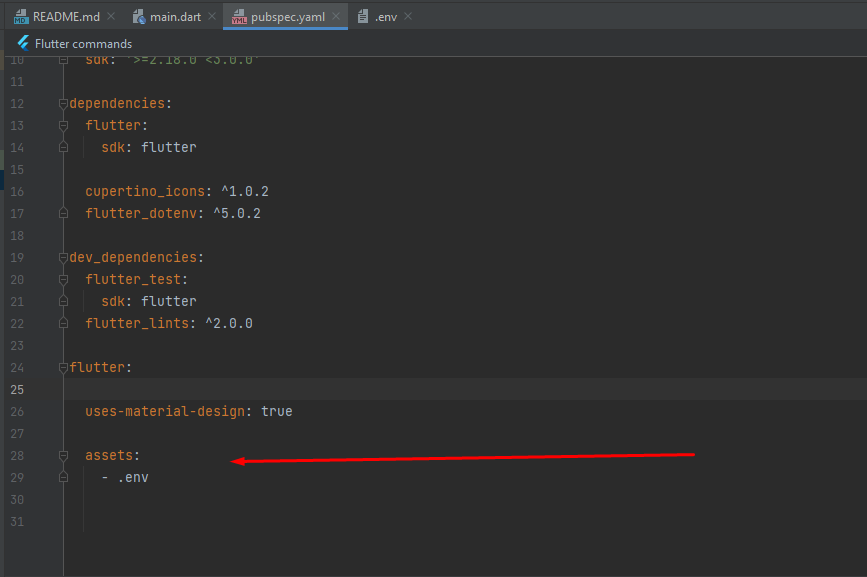Click the Markdown icon on the README.md tab
This screenshot has width=867, height=577.
[x=22, y=16]
